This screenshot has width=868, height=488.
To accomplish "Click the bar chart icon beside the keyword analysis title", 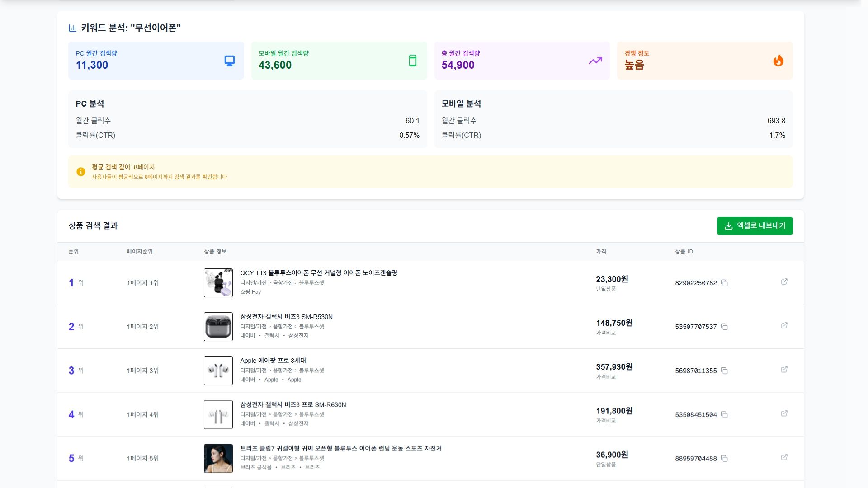I will [x=71, y=28].
